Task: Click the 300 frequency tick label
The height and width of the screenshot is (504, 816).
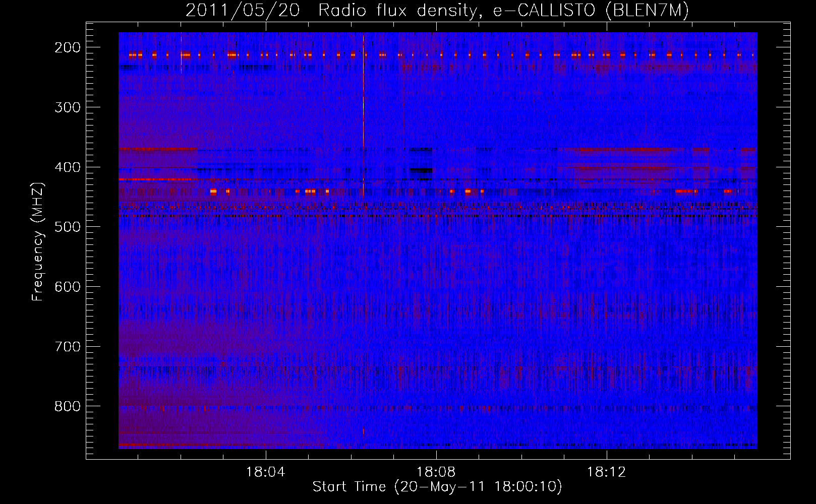Action: [67, 107]
